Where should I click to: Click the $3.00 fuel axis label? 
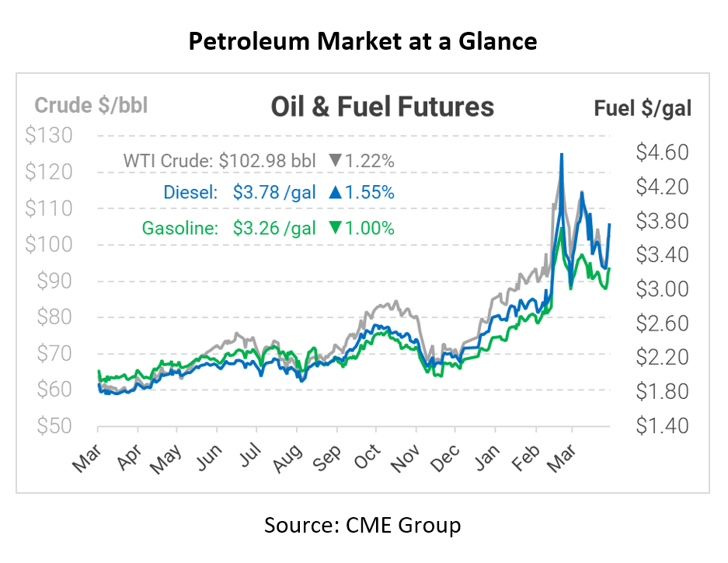662,288
